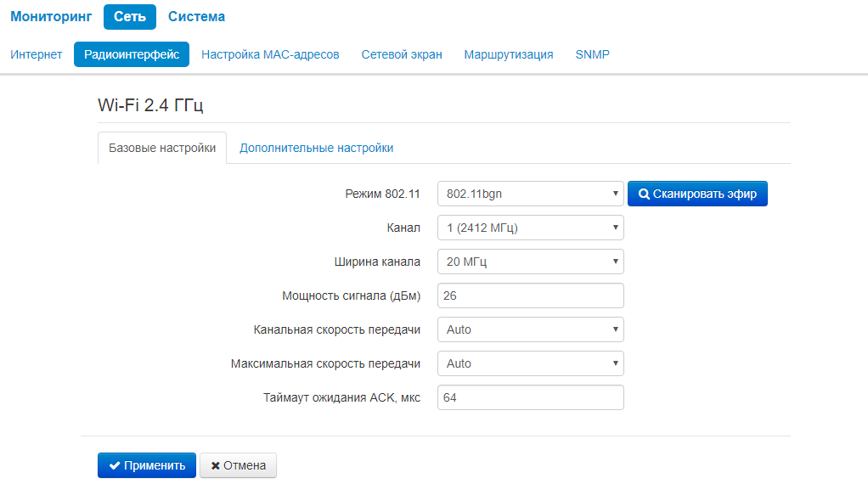Open the Режим 802.11 dropdown
Screen dimensions: 868x484
(x=530, y=194)
